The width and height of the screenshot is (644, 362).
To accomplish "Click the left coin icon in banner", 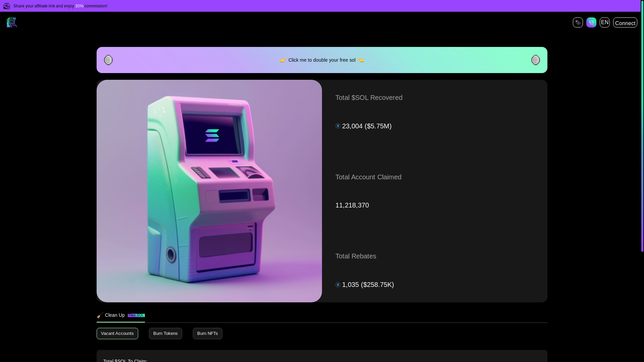I will 108,60.
